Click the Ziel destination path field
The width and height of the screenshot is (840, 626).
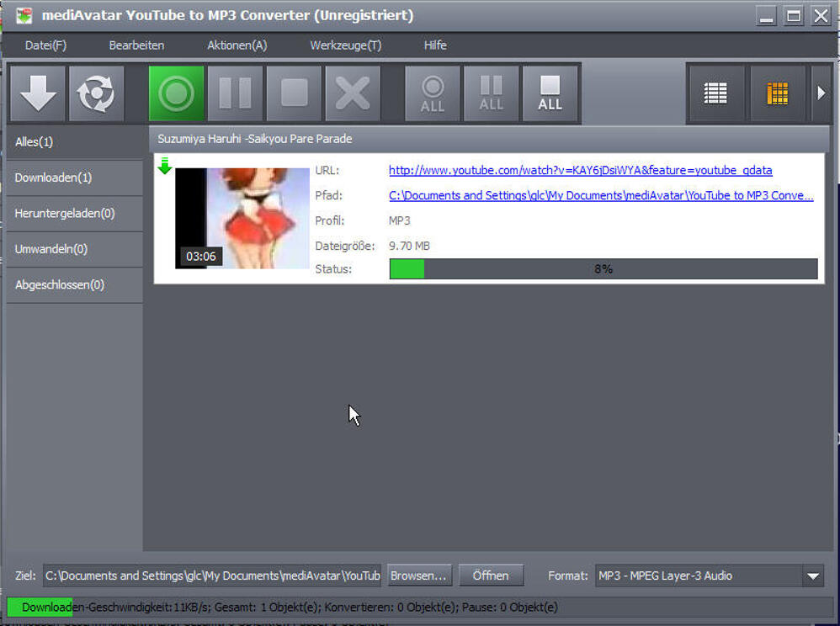point(212,576)
